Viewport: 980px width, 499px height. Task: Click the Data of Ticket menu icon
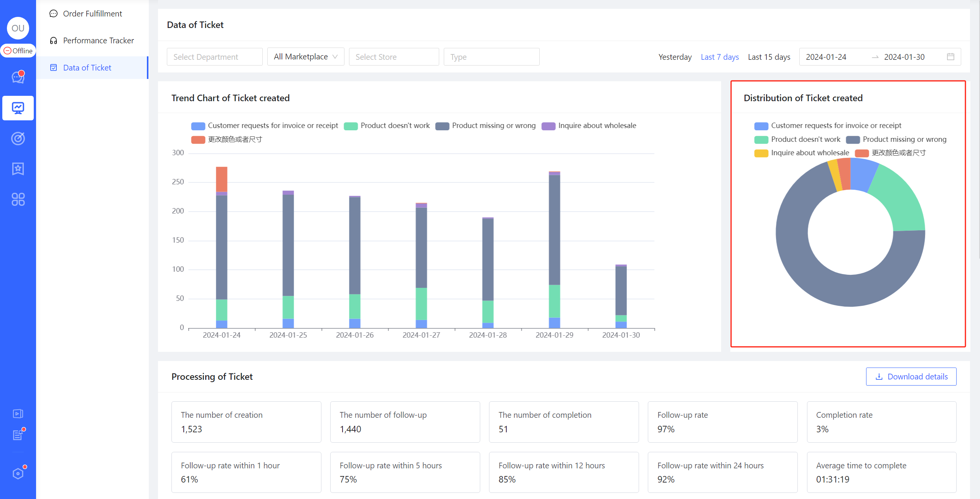(x=53, y=68)
